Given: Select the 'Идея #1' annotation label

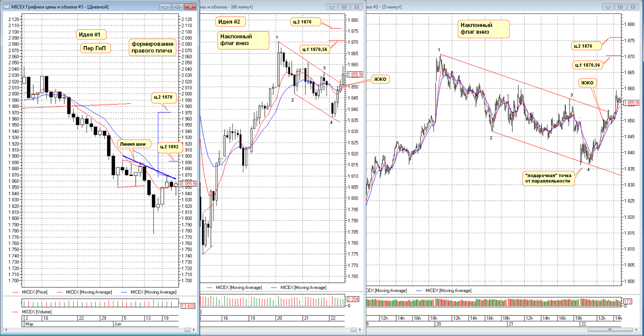Looking at the screenshot, I should [91, 35].
